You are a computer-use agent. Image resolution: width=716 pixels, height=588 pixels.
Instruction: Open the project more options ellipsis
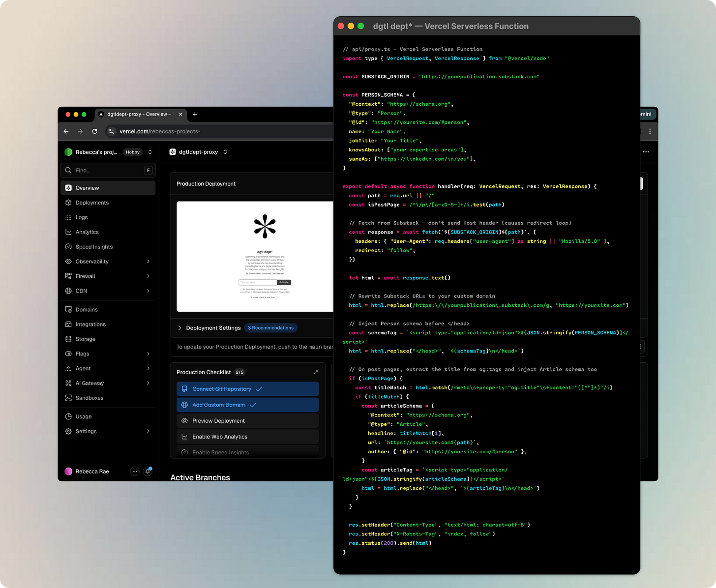(646, 152)
